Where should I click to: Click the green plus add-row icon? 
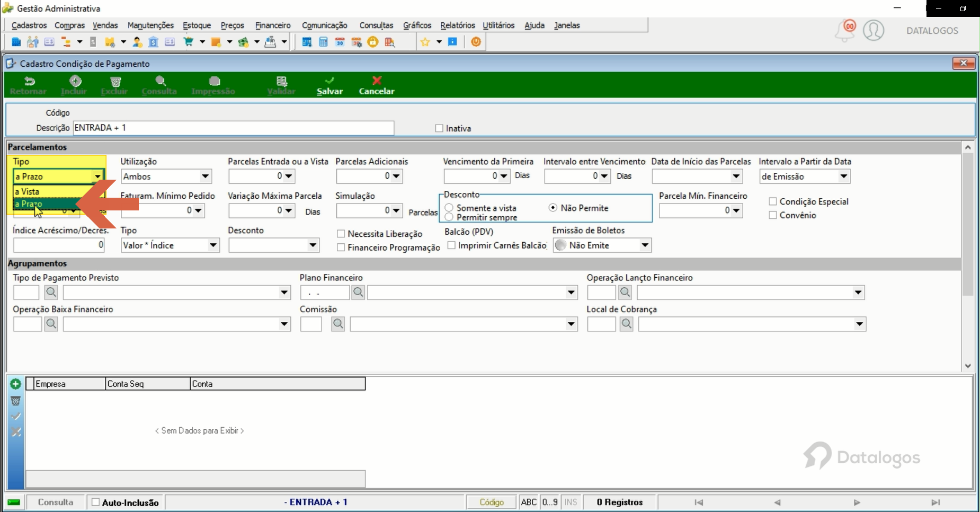pyautogui.click(x=15, y=384)
